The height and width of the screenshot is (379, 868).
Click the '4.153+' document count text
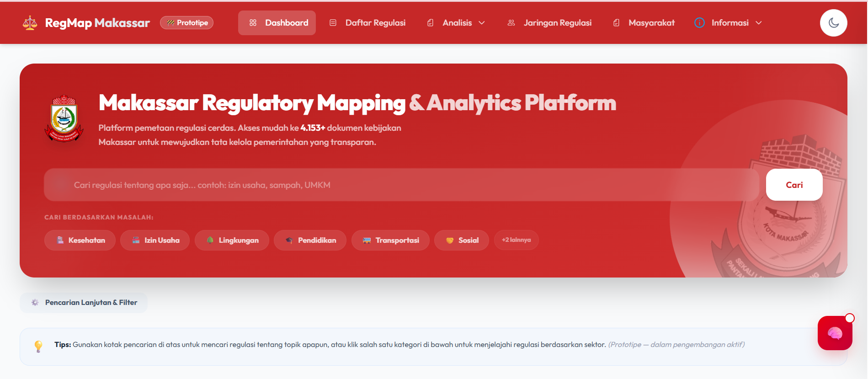pos(313,128)
